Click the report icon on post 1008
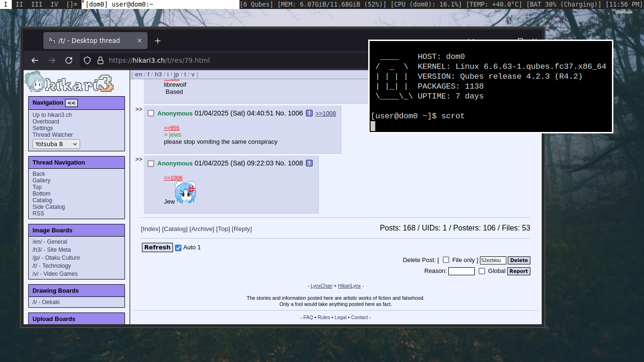This screenshot has width=644, height=362. [x=309, y=163]
